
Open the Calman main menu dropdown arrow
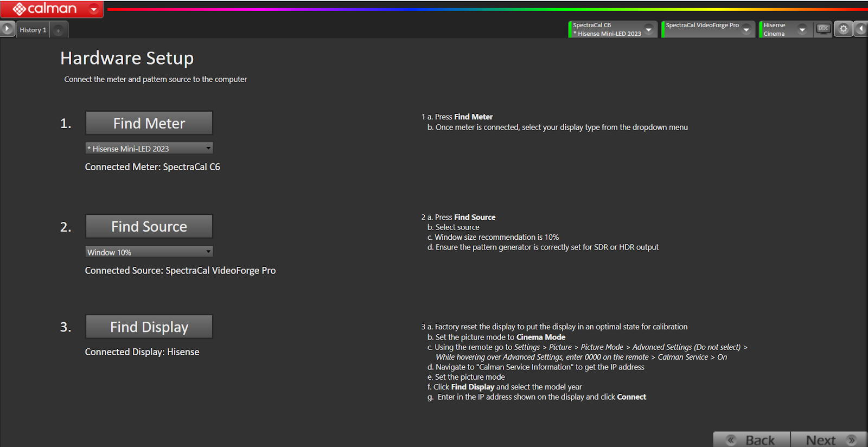[x=94, y=9]
